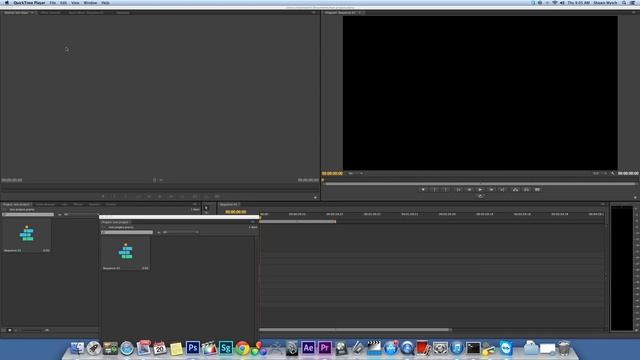Switch Project panel to icon view

coord(10,330)
